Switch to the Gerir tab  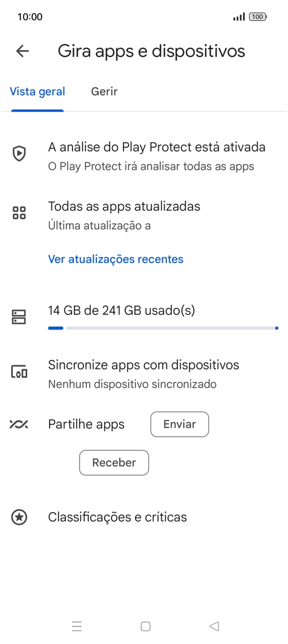click(104, 91)
